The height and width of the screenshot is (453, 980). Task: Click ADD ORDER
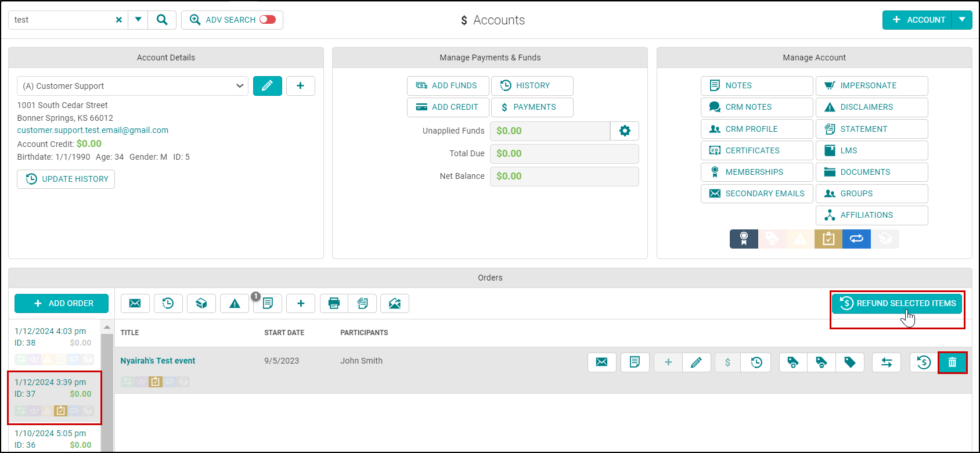click(62, 303)
